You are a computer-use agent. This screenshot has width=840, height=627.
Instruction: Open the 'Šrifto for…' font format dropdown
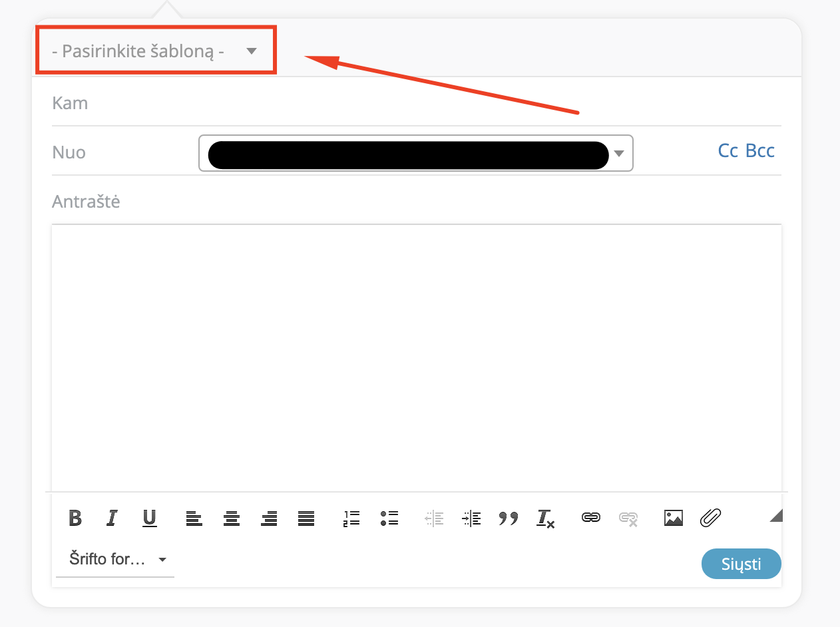(115, 559)
